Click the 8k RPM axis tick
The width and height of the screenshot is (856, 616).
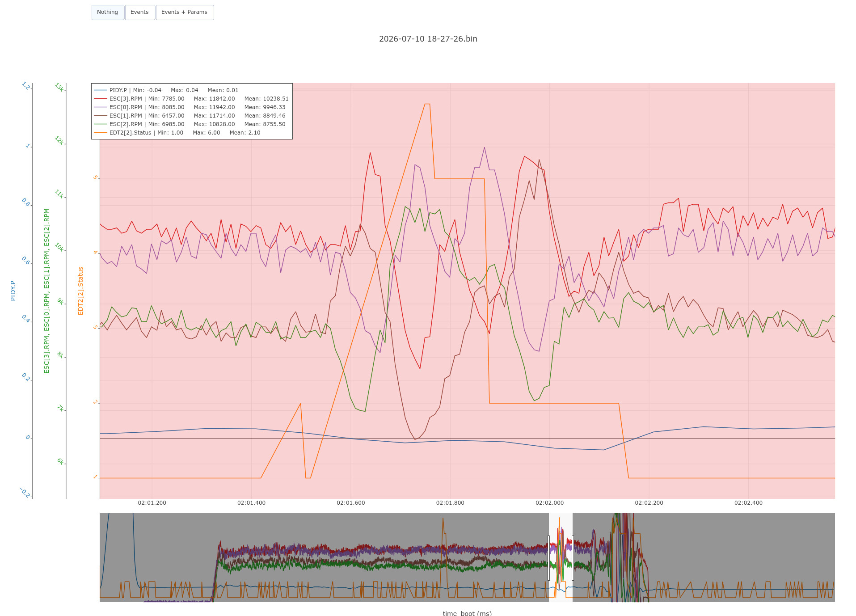click(60, 355)
